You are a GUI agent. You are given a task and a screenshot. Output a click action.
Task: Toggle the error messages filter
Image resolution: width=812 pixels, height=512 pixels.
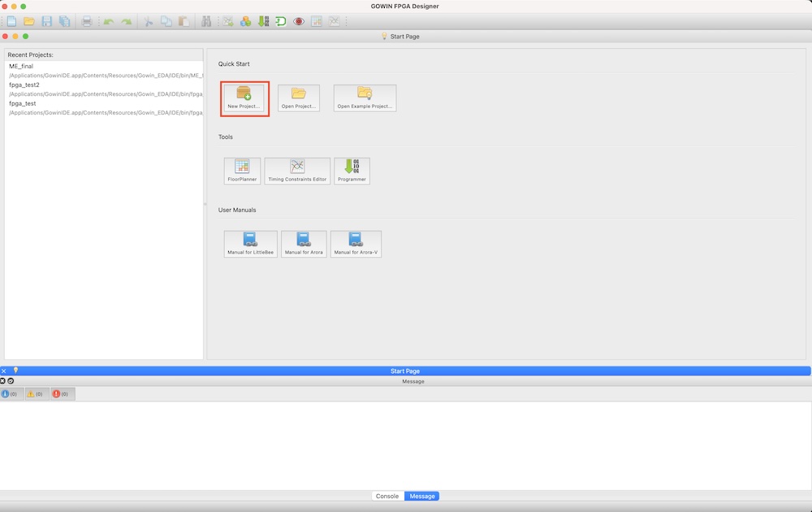[61, 393]
